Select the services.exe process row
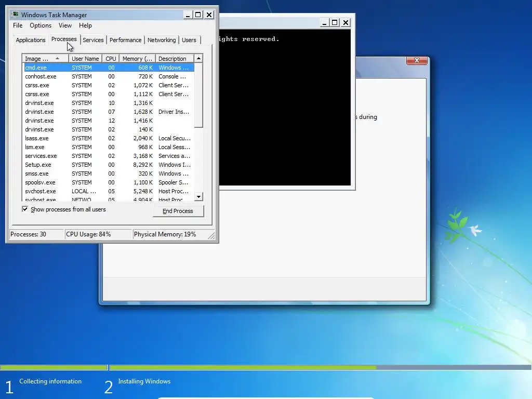 tap(109, 156)
